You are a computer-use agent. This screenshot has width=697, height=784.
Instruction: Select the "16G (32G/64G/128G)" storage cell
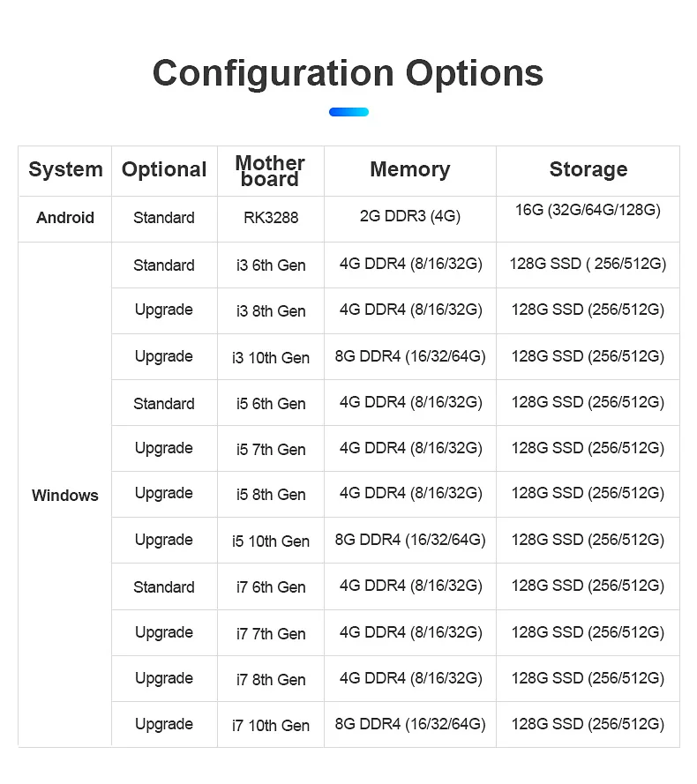pos(588,211)
